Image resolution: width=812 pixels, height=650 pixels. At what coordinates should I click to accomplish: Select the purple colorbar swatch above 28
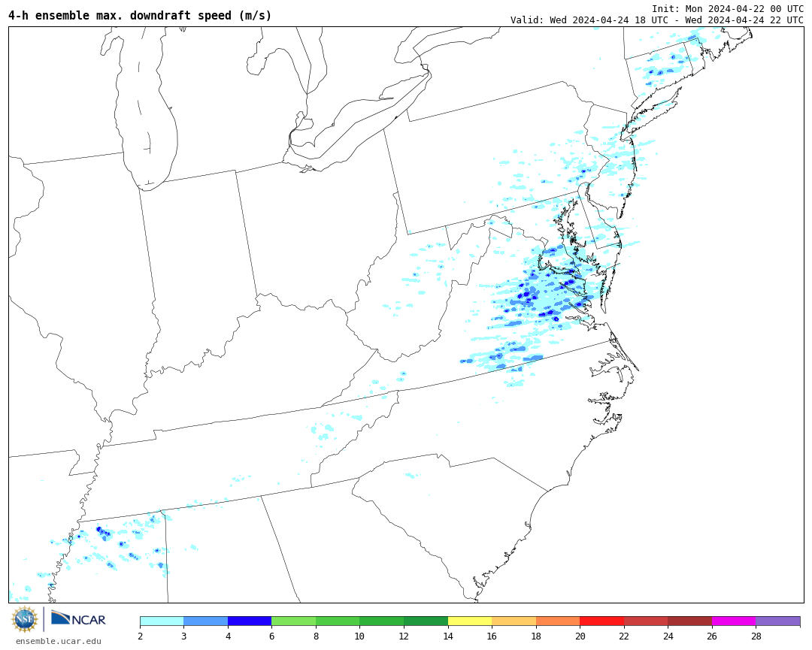[x=778, y=621]
